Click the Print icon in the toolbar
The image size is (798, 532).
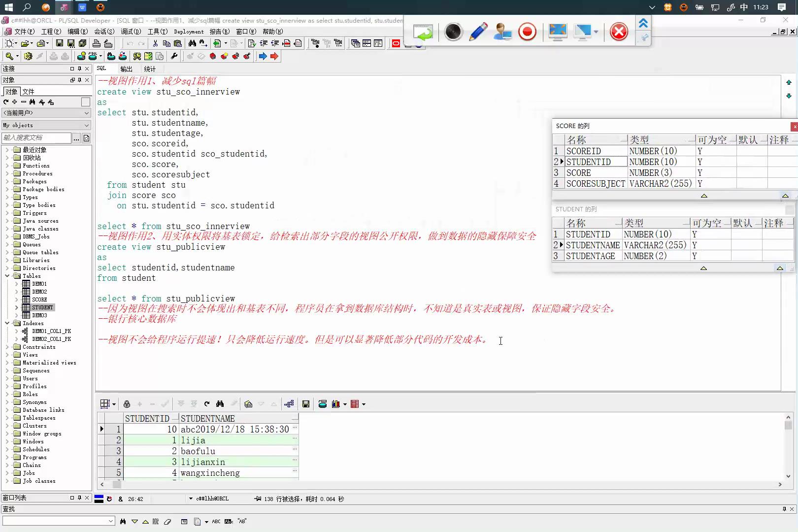point(97,43)
